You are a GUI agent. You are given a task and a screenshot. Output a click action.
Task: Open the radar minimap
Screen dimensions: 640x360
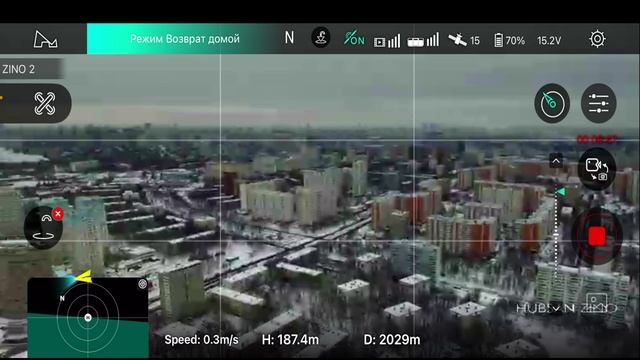(x=88, y=318)
